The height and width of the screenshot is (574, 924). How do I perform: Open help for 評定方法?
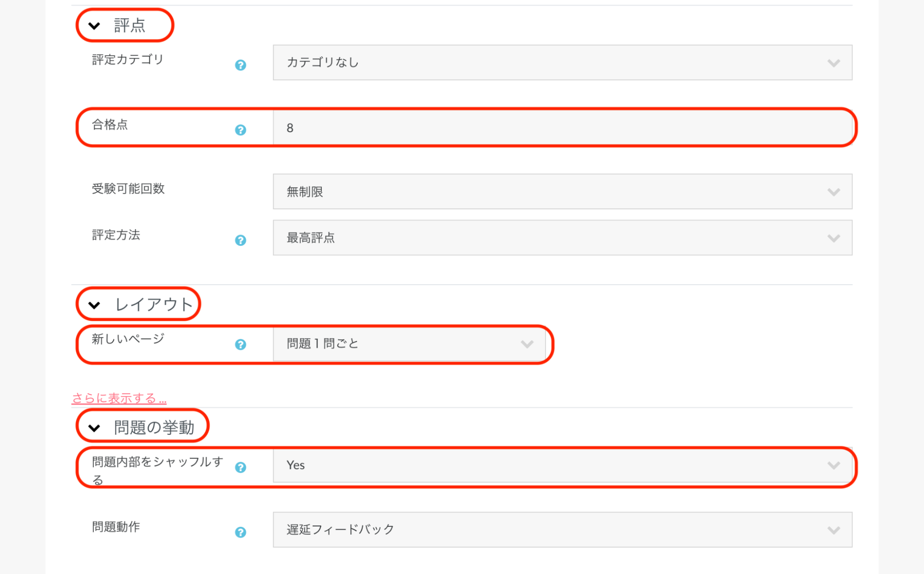(x=240, y=240)
